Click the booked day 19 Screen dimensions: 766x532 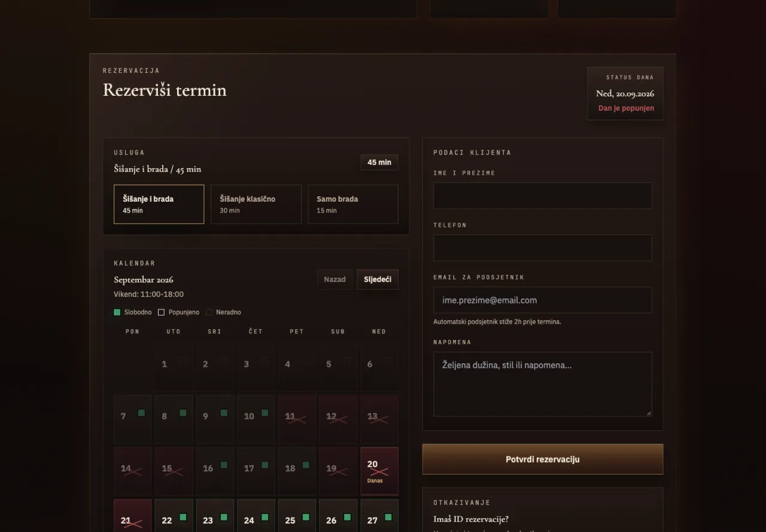pos(338,471)
